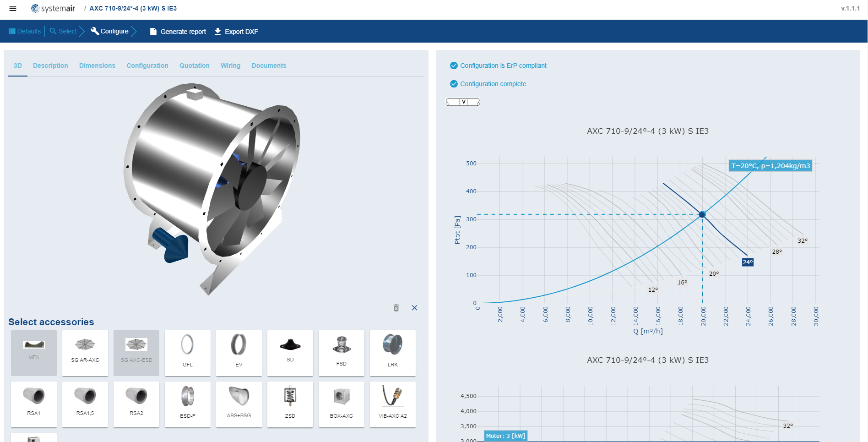The height and width of the screenshot is (442, 868).
Task: Click the Systemair logo
Action: pos(53,8)
